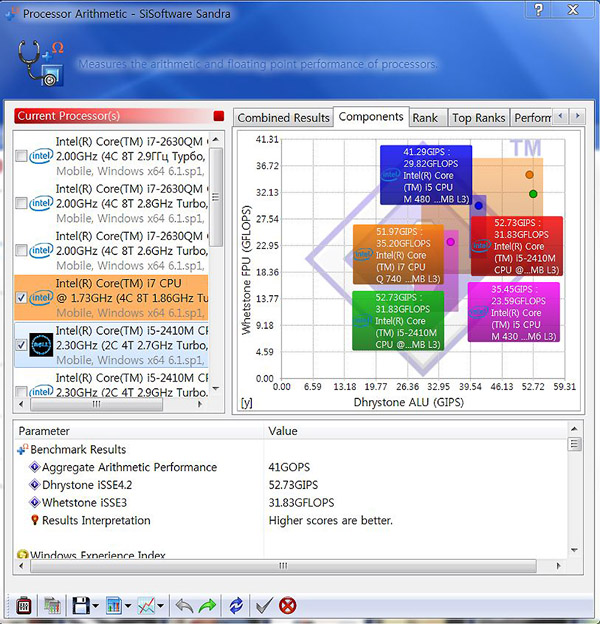The image size is (600, 624).
Task: Uncheck the i5-2410M 2.7GHz Turbo checkbox
Action: click(x=21, y=345)
